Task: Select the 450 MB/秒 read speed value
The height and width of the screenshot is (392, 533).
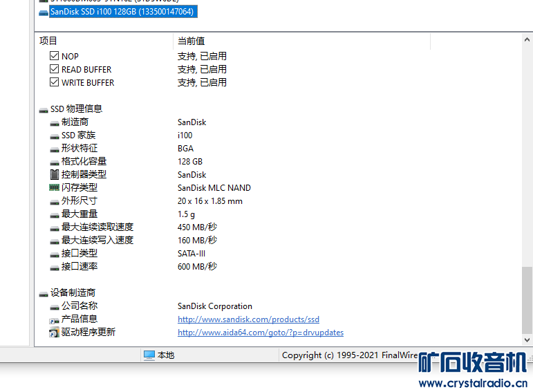Action: (197, 227)
